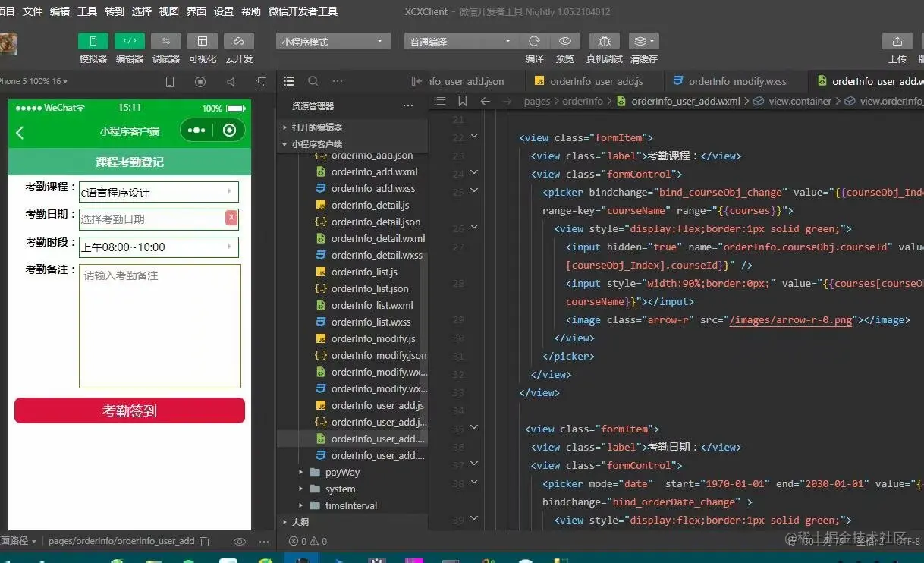Image resolution: width=924 pixels, height=563 pixels.
Task: Start 真机调试 remote debug bug icon
Action: coord(605,42)
